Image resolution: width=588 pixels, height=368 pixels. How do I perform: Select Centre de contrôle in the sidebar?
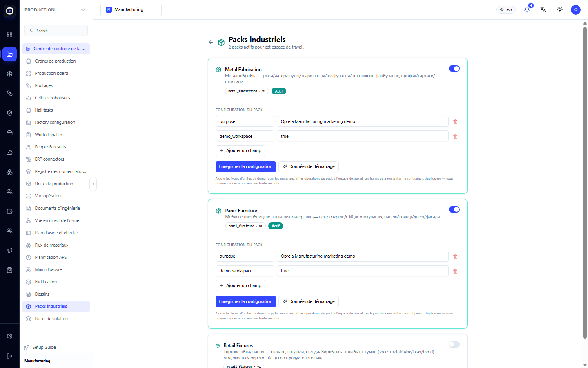tap(56, 49)
